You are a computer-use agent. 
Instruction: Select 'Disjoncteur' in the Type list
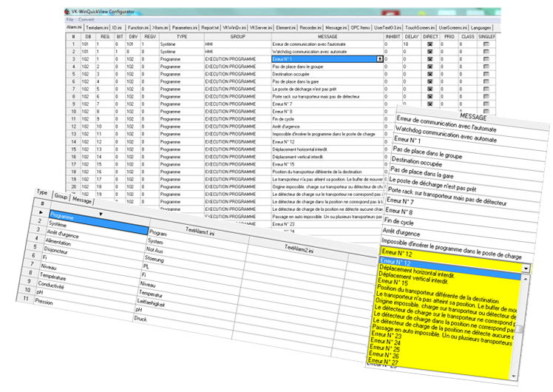(55, 250)
